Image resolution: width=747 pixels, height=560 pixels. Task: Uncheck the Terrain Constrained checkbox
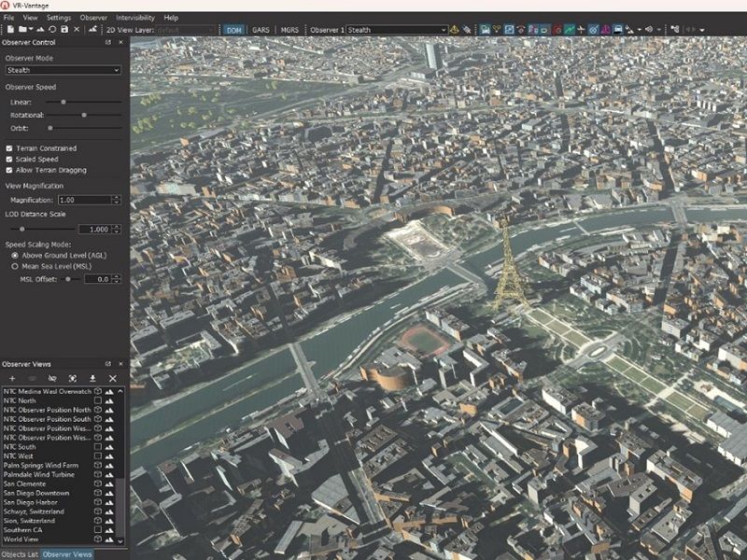[9, 148]
